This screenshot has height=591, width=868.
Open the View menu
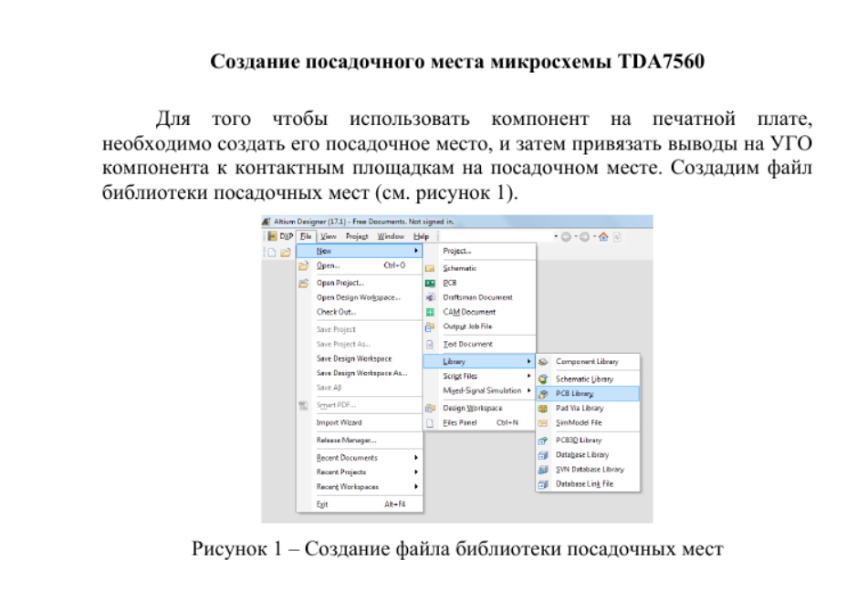click(x=328, y=236)
